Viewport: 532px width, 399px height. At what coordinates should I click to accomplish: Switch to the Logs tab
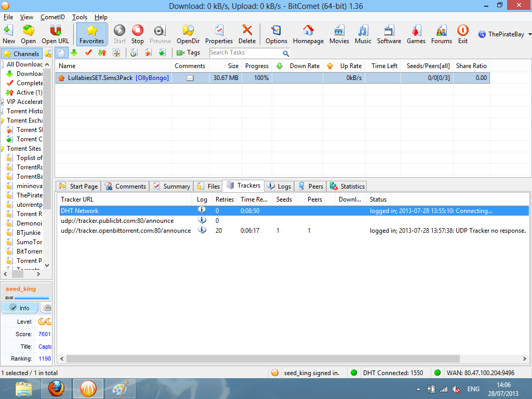coord(279,187)
